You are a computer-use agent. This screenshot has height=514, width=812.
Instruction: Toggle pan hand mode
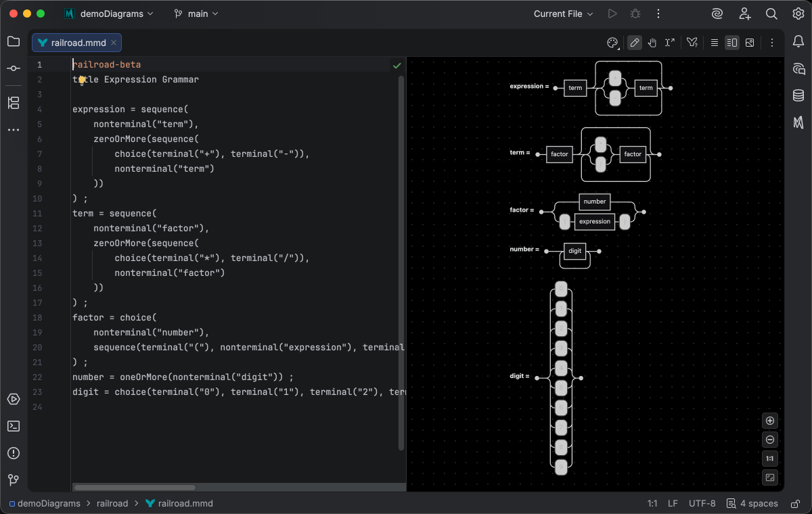[652, 43]
